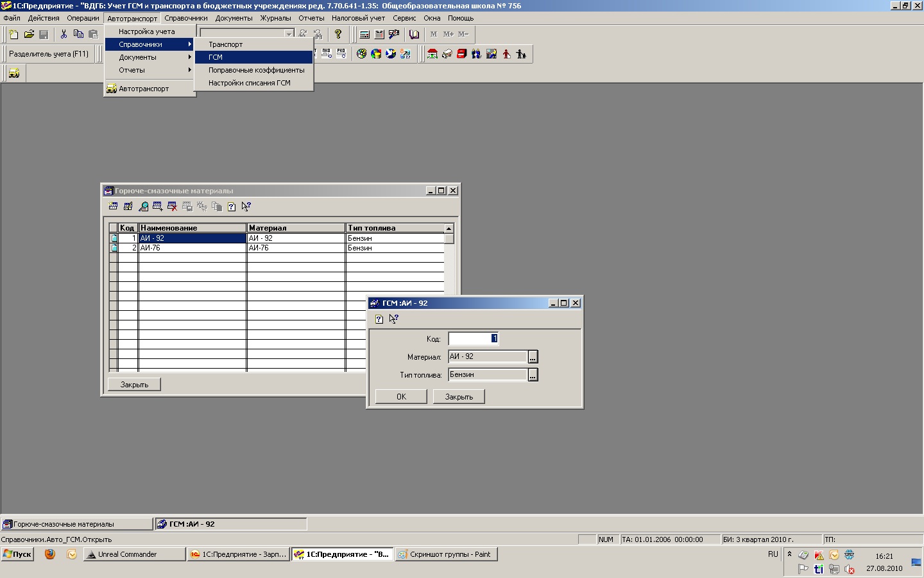Click the yellow car Autotransport toolbar icon
The height and width of the screenshot is (578, 924).
(x=13, y=73)
